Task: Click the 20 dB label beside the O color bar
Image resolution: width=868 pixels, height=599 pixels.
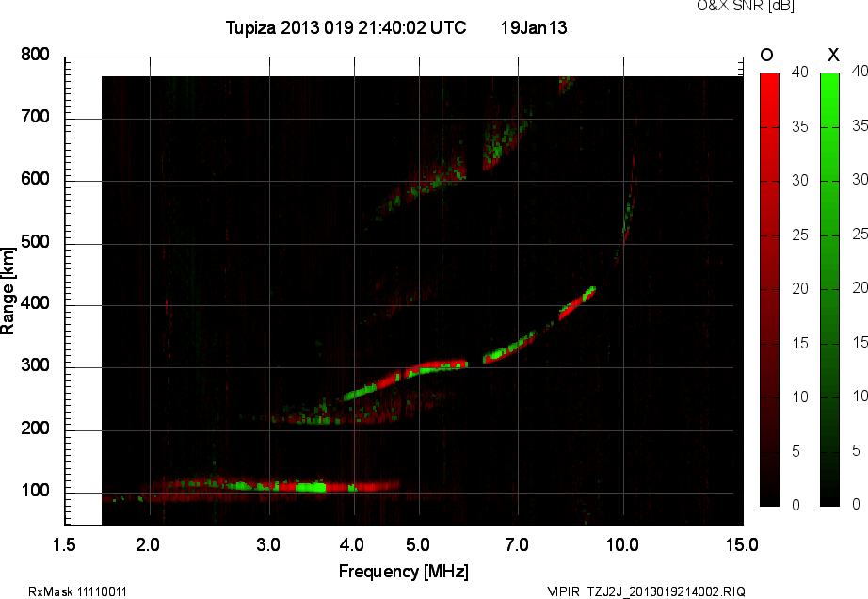Action: tap(799, 289)
